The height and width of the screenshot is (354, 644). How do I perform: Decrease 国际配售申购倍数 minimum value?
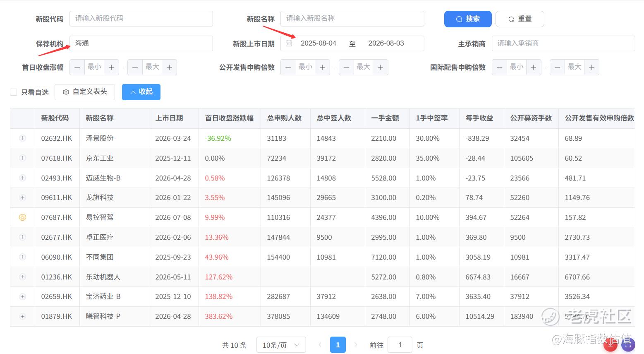pyautogui.click(x=500, y=67)
